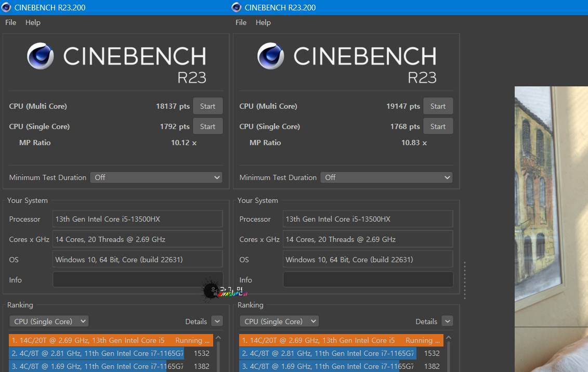Click Cinebench icon in left title bar
Viewport: 588px width, 372px height.
click(x=6, y=7)
